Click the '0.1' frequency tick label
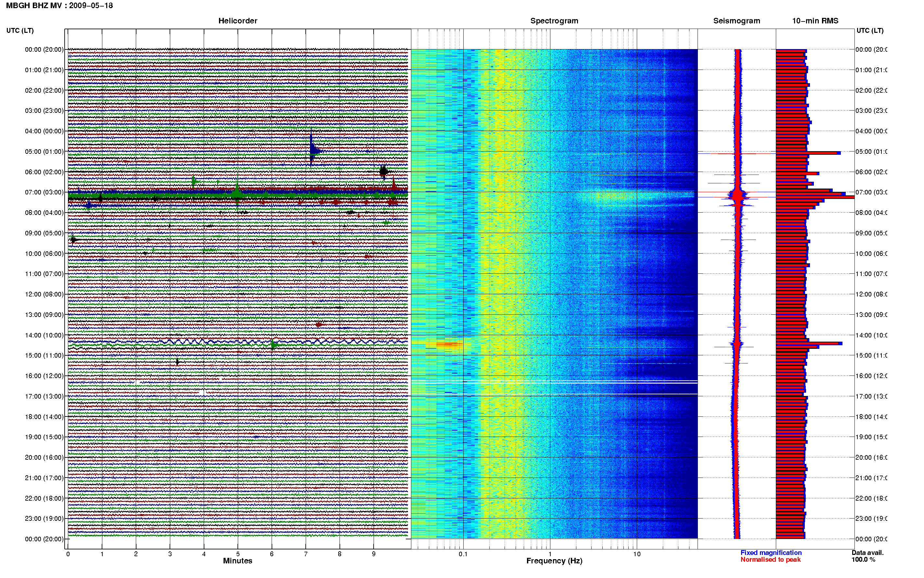924x578 pixels. click(463, 554)
